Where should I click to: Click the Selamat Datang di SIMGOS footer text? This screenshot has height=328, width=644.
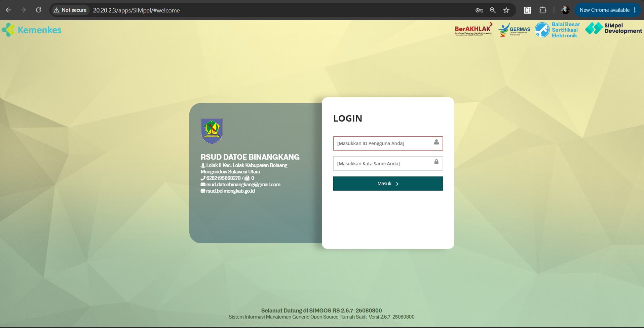pyautogui.click(x=321, y=310)
